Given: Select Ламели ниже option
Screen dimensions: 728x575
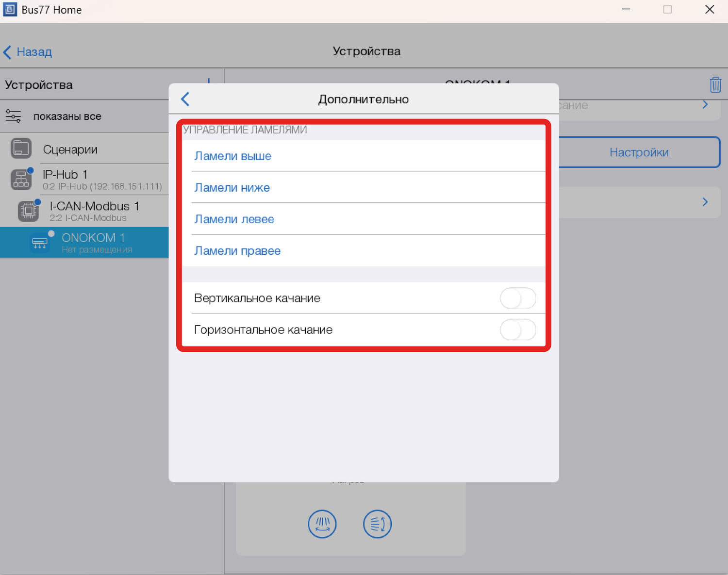Looking at the screenshot, I should coord(232,188).
